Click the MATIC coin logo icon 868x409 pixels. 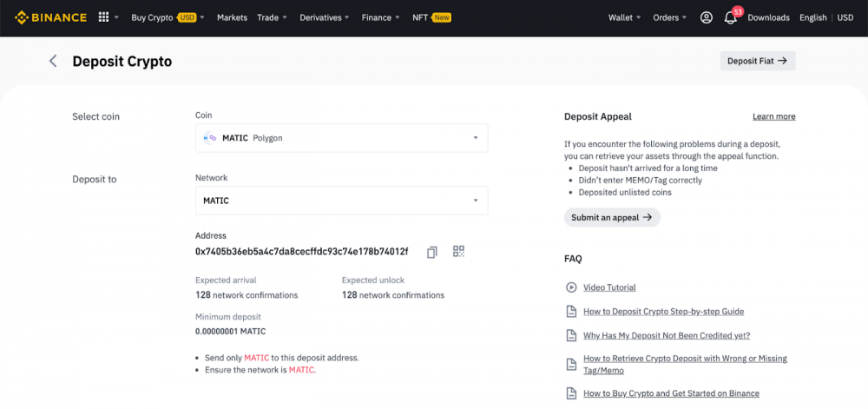tap(210, 138)
